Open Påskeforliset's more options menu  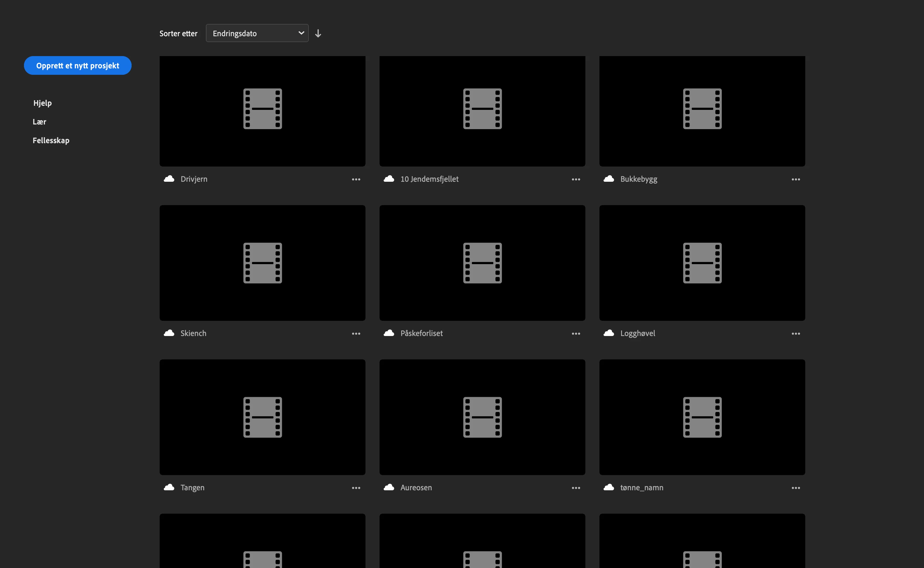575,334
